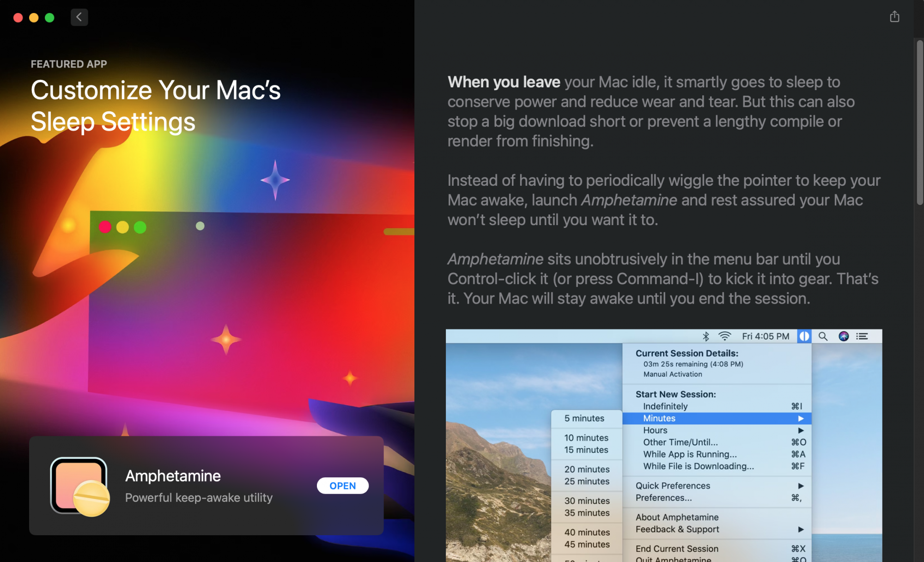The image size is (924, 562).
Task: Click the Amphetamine app icon
Action: 79,486
